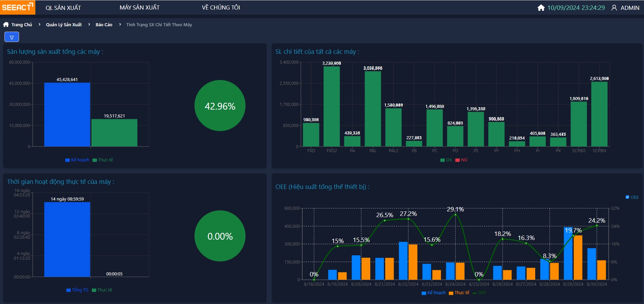Screen dimensions: 644x304
Task: Click the 27.2% OEE data point
Action: click(408, 219)
